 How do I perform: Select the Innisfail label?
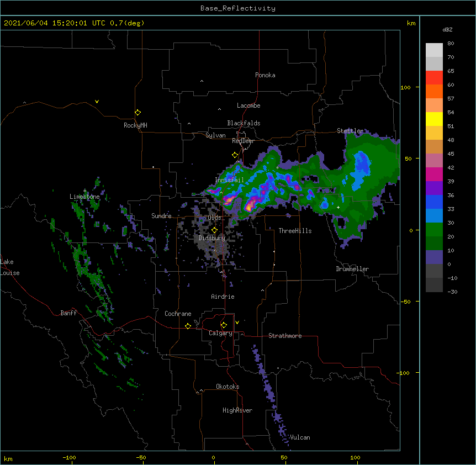click(229, 180)
